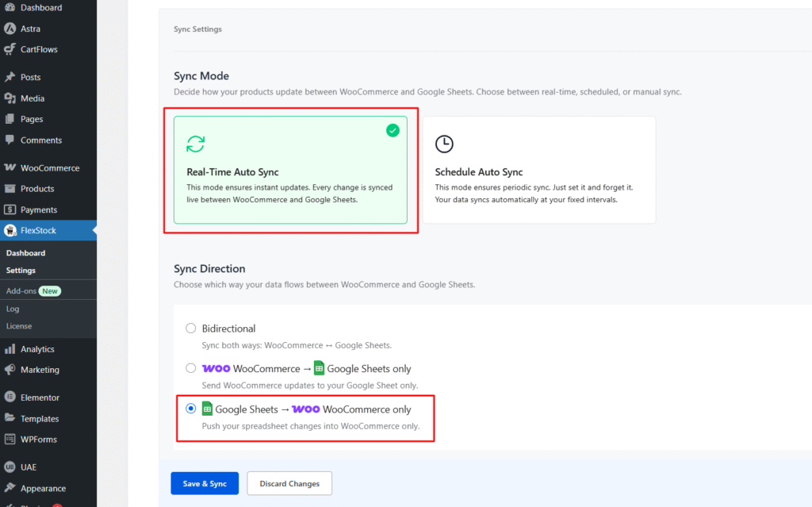This screenshot has height=507, width=812.
Task: Click the Media library icon
Action: click(x=10, y=98)
